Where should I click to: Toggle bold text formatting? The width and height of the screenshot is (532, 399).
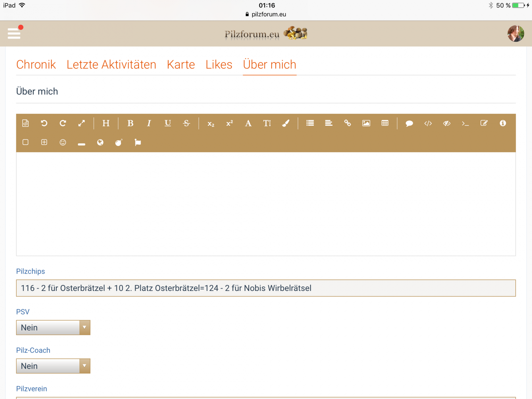click(x=130, y=123)
